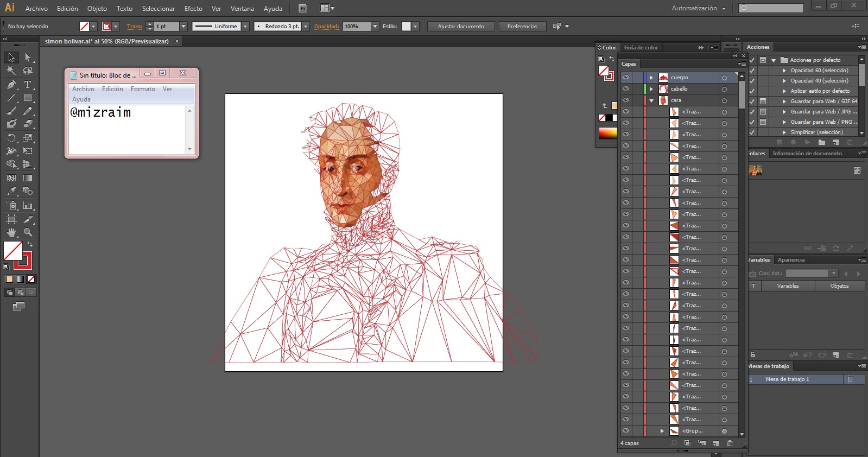
Task: Select the Scale tool
Action: click(x=28, y=138)
